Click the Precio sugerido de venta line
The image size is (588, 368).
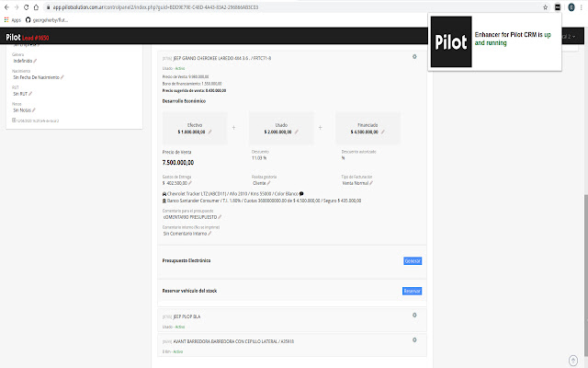pyautogui.click(x=194, y=90)
